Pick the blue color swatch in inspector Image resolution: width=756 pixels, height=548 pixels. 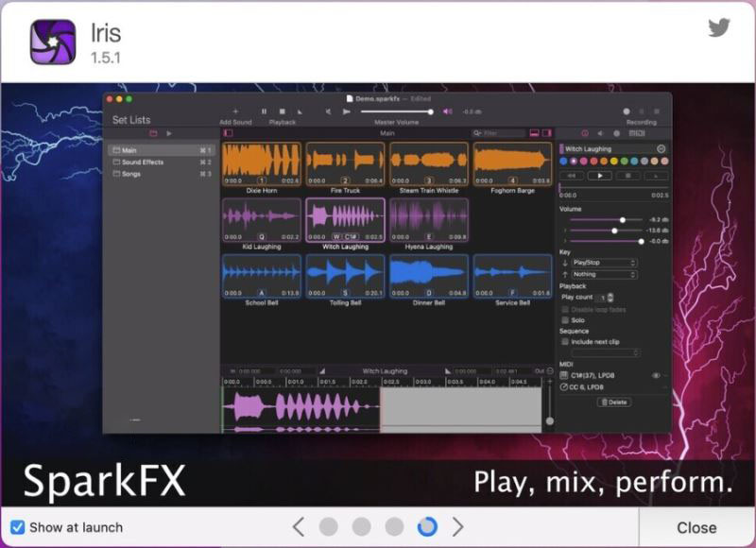pos(563,161)
